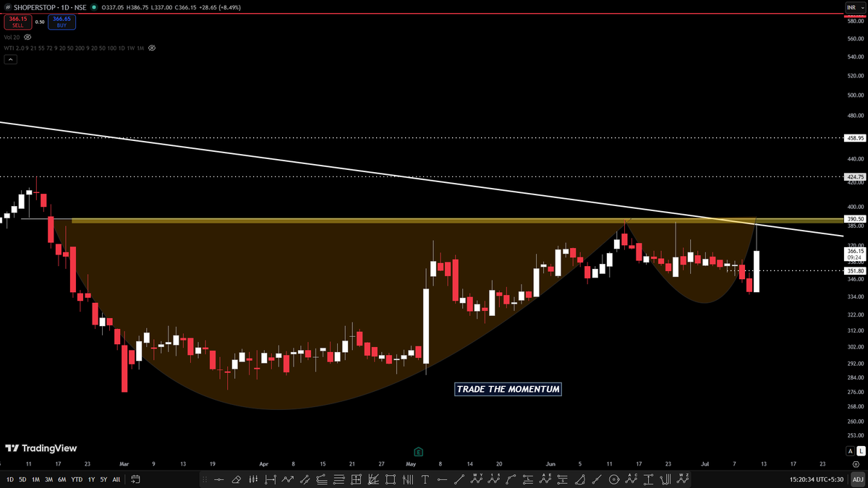The image size is (868, 488).
Task: Click the 0.50 spread value
Action: tap(40, 22)
